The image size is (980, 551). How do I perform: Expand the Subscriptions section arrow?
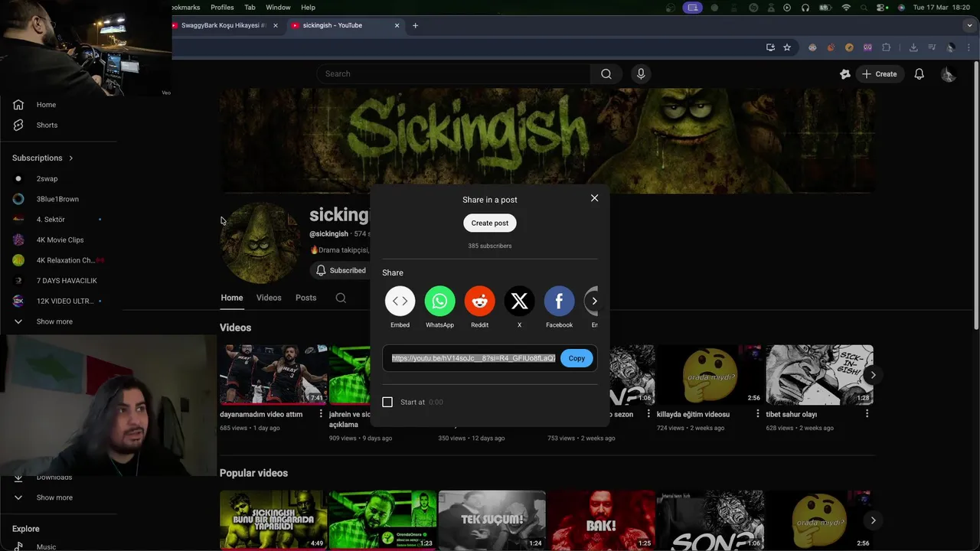pos(70,158)
